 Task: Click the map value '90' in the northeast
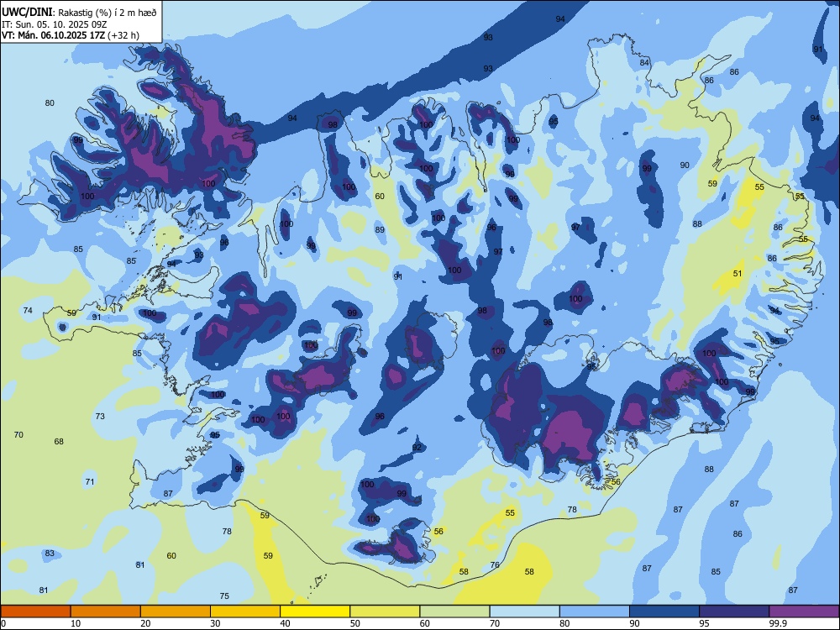[685, 165]
